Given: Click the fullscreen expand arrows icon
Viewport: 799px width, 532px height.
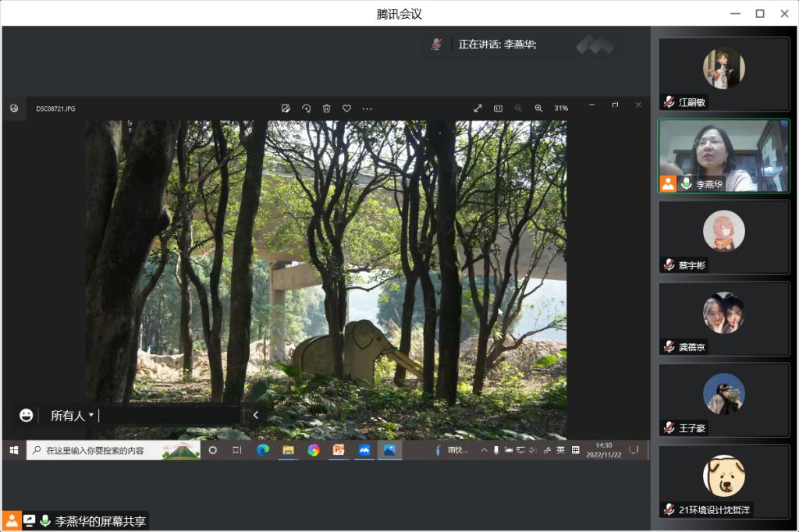Looking at the screenshot, I should tap(478, 108).
